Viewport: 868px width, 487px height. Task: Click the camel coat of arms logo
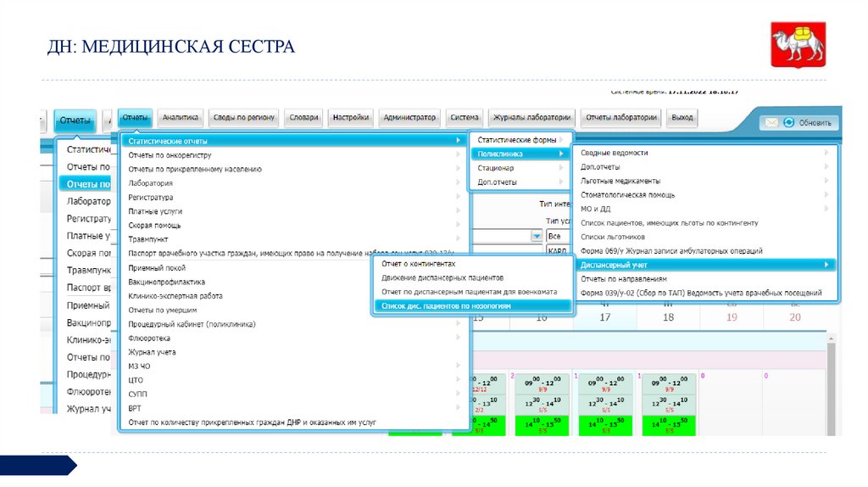pos(797,45)
